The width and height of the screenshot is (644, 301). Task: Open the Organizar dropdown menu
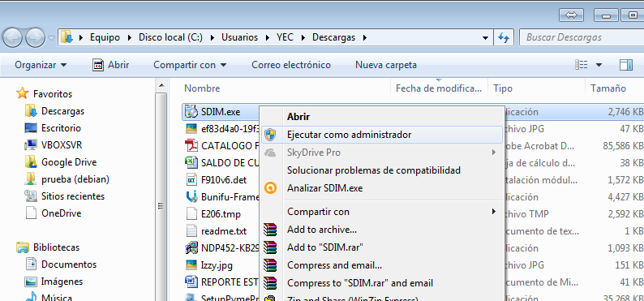tap(41, 65)
